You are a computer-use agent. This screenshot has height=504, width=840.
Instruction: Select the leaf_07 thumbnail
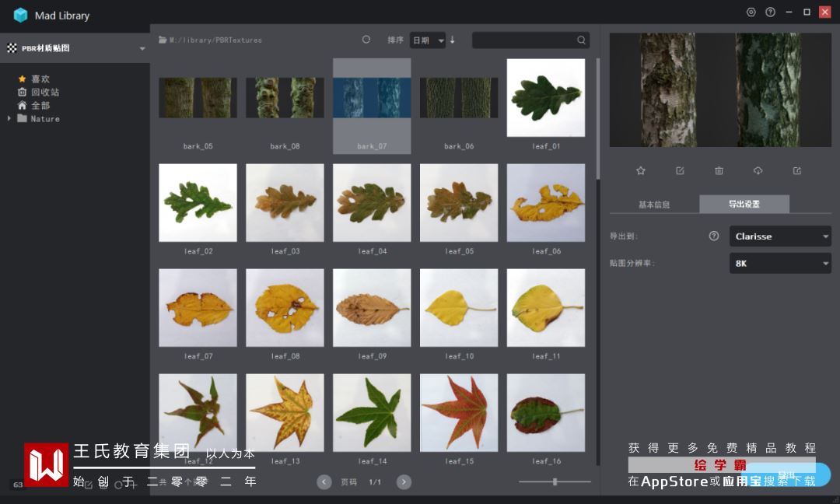click(x=198, y=308)
